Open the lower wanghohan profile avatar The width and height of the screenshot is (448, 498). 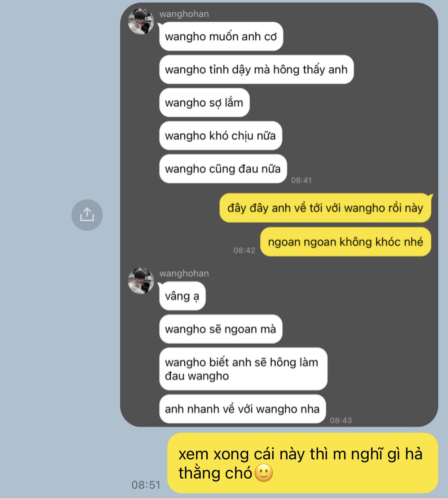coord(141,281)
